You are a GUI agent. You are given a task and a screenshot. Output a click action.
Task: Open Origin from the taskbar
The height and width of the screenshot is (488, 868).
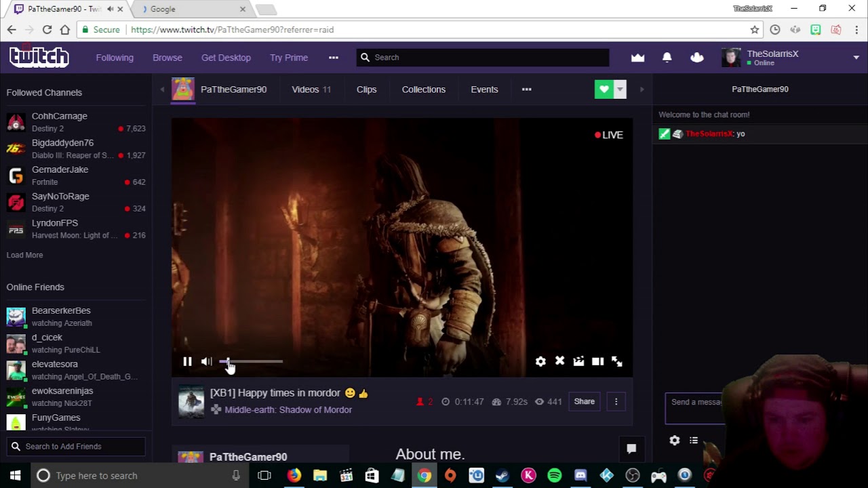click(x=450, y=476)
